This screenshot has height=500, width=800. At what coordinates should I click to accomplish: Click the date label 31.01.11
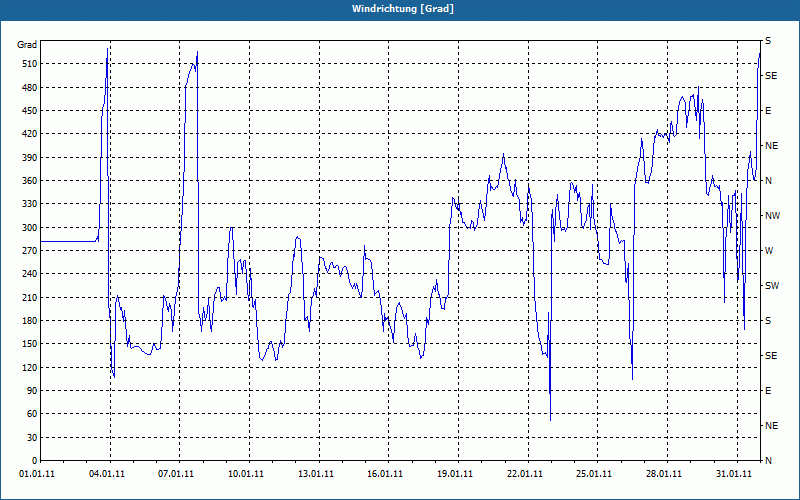point(734,474)
